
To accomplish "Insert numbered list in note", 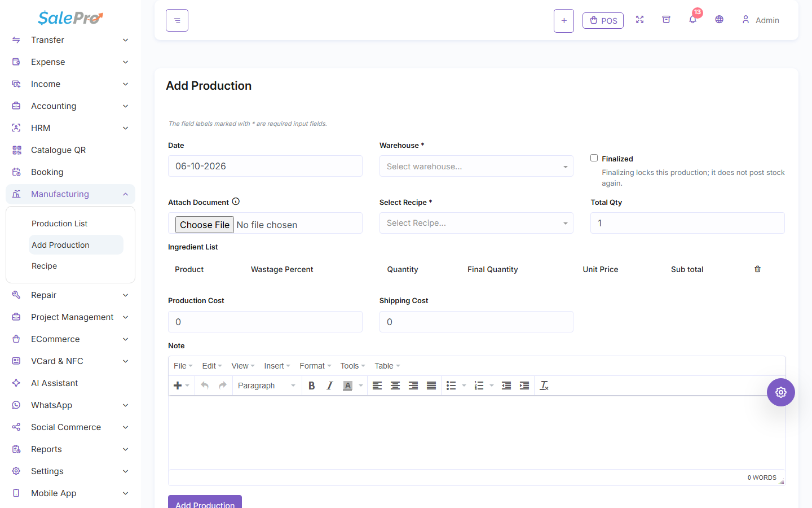I will tap(479, 386).
